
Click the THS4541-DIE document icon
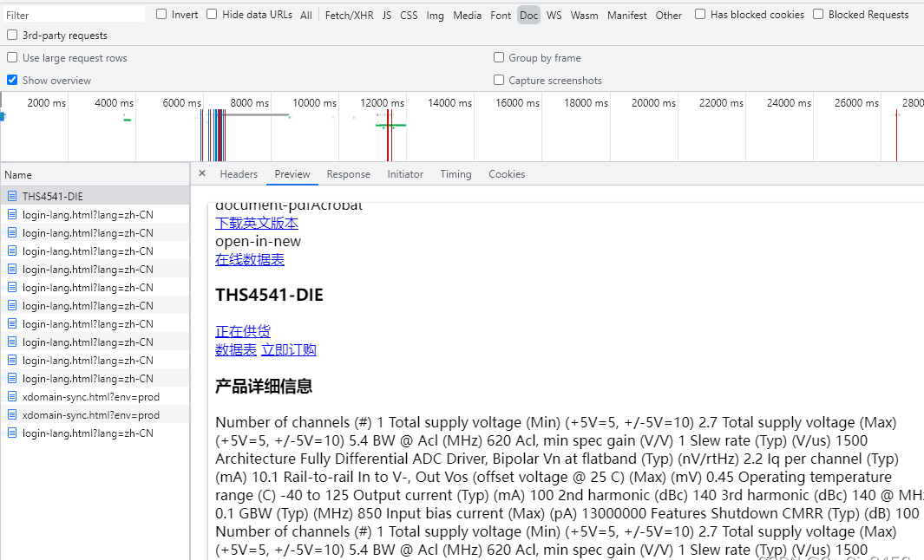[x=12, y=196]
